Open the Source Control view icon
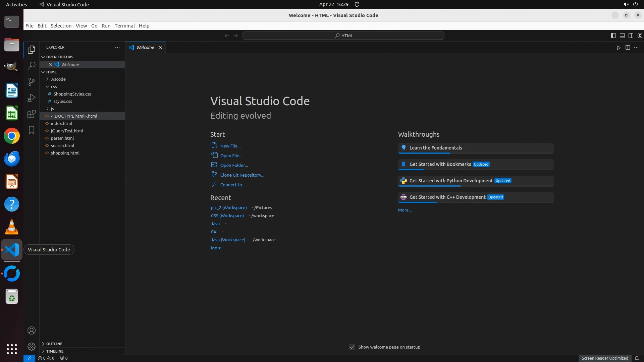644x362 pixels. click(x=32, y=82)
